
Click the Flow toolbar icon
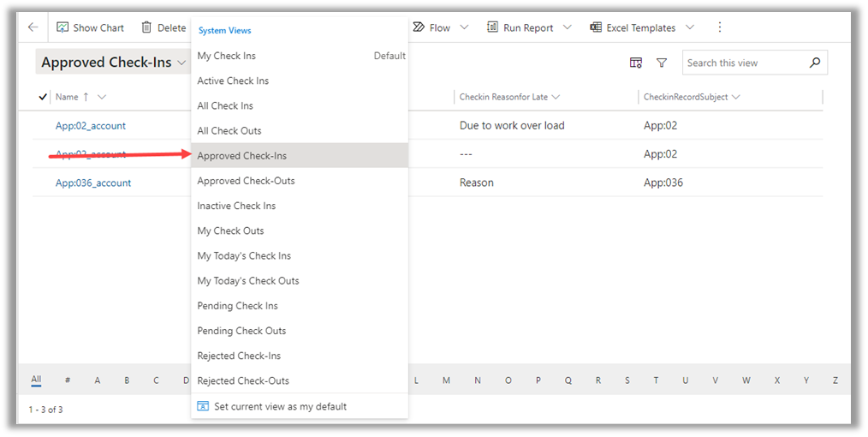[x=419, y=27]
